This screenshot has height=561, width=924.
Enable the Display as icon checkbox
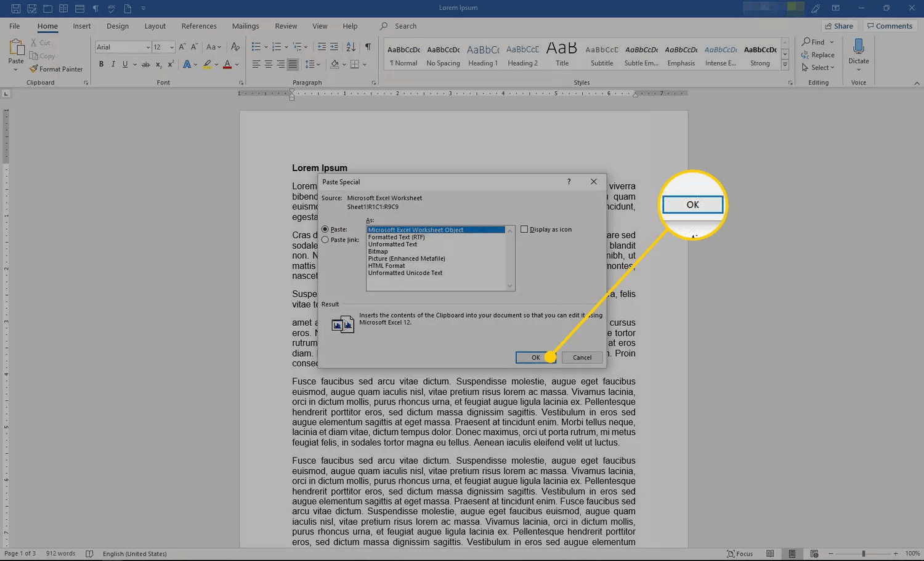(524, 229)
